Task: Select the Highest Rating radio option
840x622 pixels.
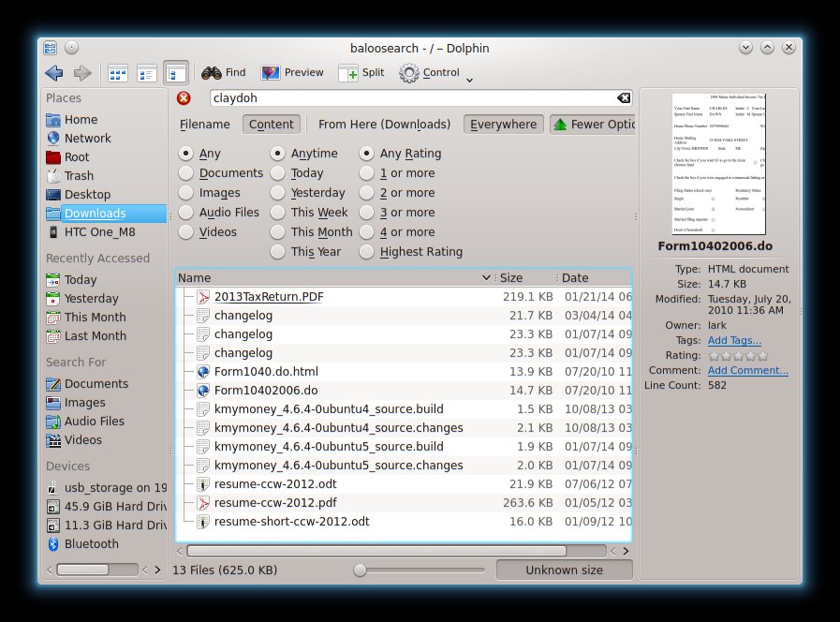Action: 368,252
